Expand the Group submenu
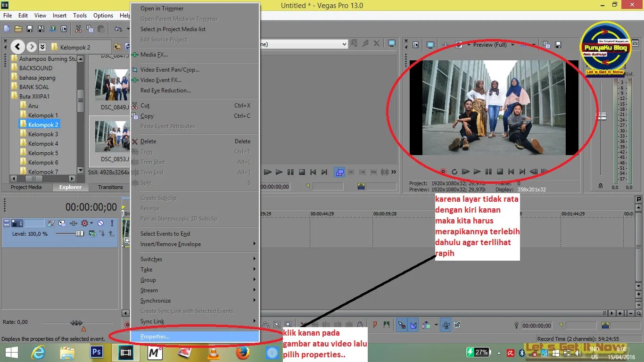 coord(195,280)
